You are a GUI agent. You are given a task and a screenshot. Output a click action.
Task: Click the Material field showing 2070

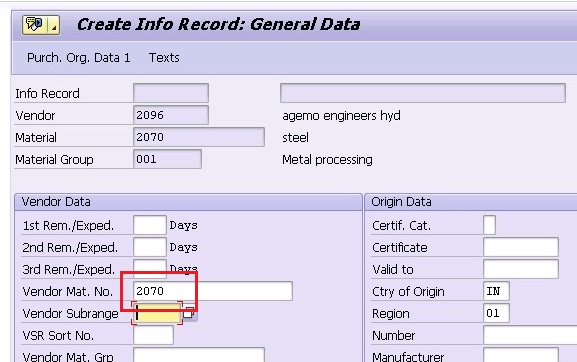(x=199, y=137)
